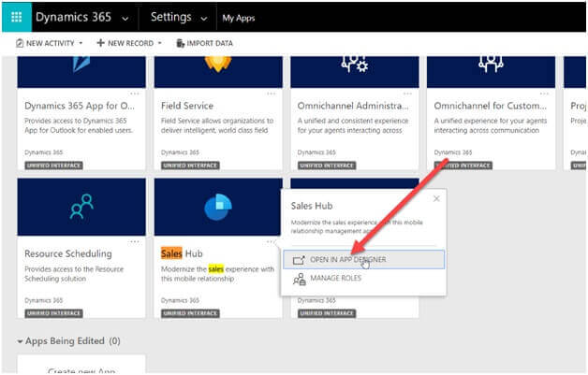Viewport: 588px width, 375px height.
Task: Click Unified Interface badge on Omnichannel Administration card
Action: point(327,166)
